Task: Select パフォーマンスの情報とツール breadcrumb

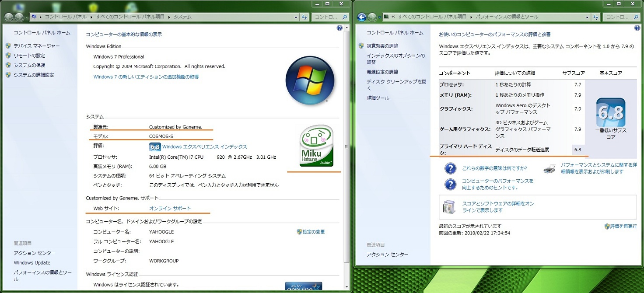Action: 507,17
